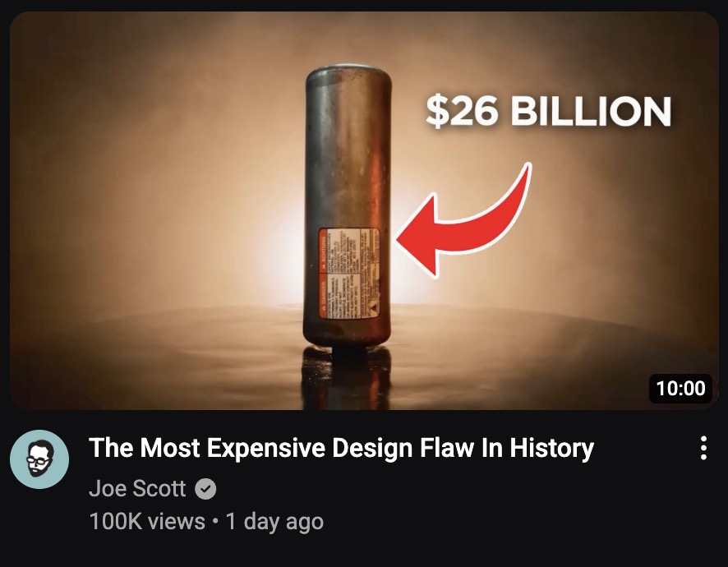Click the verified checkmark badge
Viewport: 728px width, 567px height.
click(205, 488)
